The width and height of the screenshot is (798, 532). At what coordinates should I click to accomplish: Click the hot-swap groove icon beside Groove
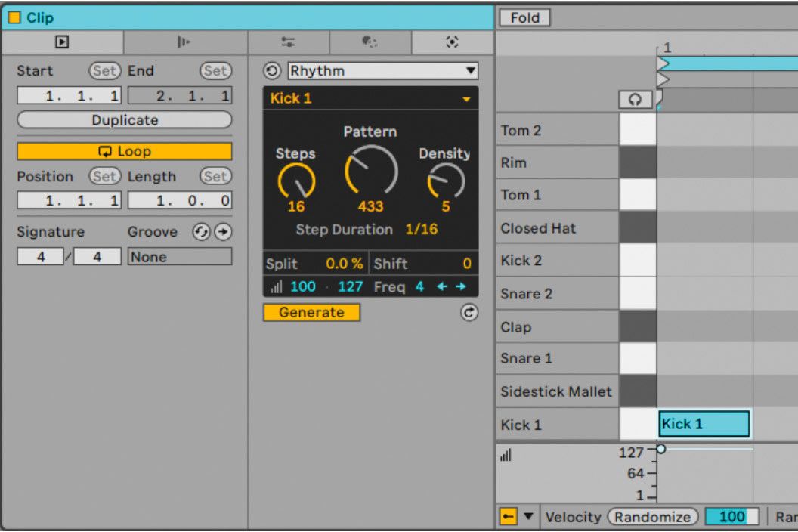click(x=201, y=232)
